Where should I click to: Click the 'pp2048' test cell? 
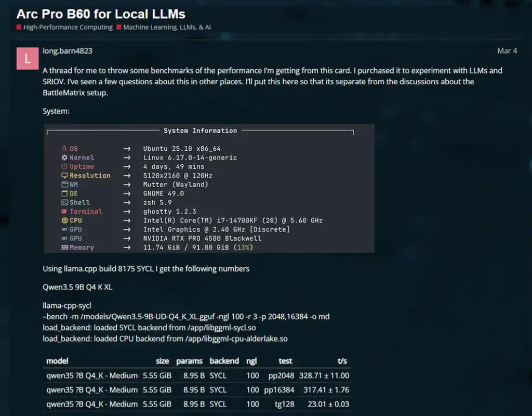pos(281,375)
